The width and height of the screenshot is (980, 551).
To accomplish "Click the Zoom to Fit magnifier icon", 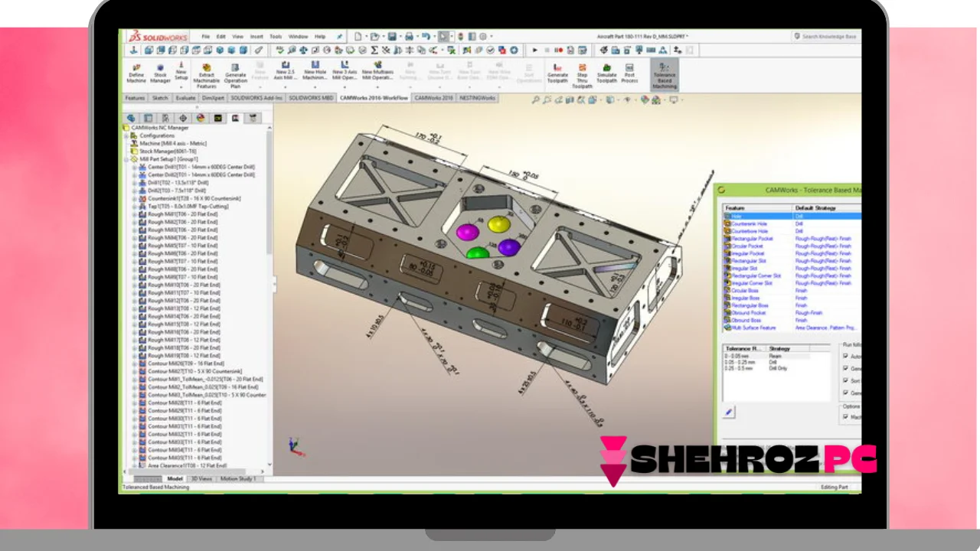I will coord(536,99).
